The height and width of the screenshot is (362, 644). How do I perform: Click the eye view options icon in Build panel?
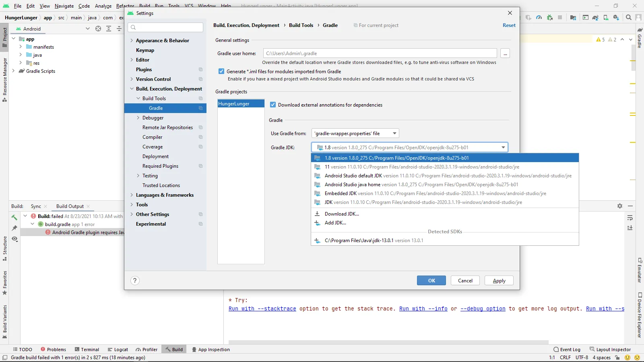14,239
